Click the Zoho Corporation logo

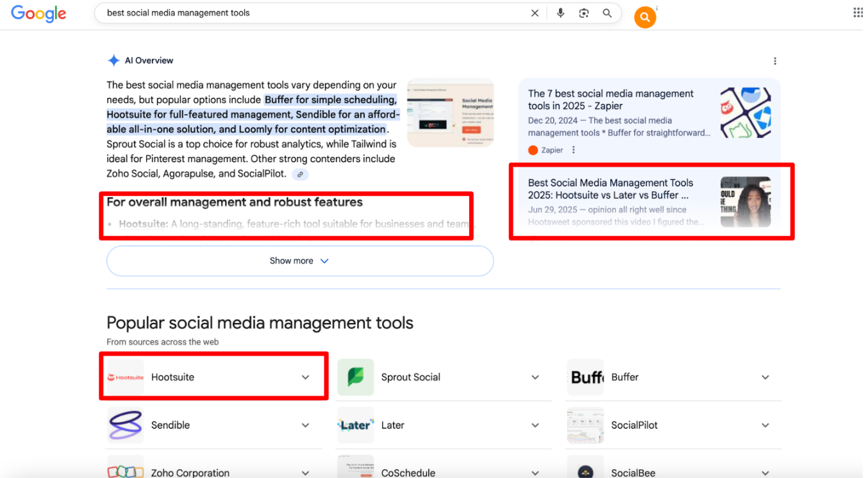(x=126, y=468)
